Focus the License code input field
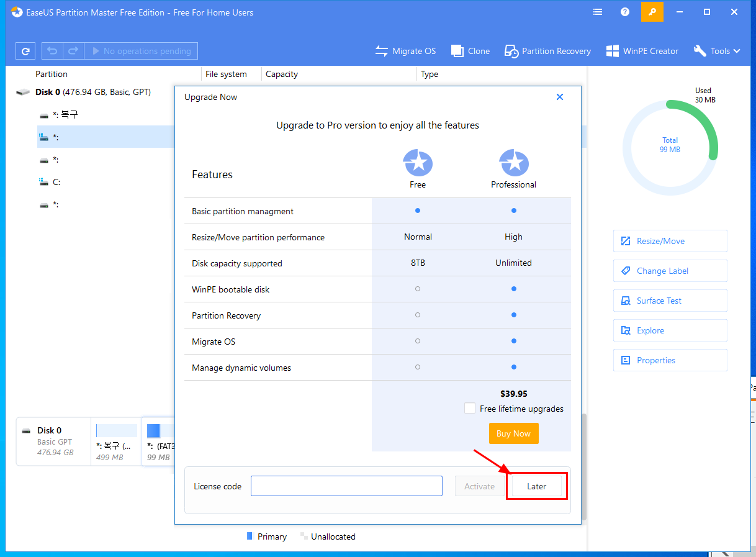The image size is (756, 557). (x=346, y=486)
